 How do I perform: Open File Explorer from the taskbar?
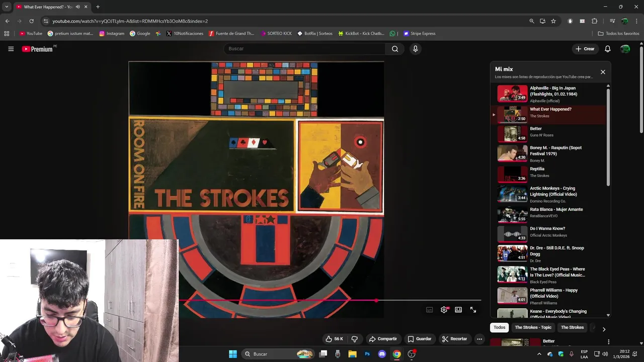coord(352,354)
